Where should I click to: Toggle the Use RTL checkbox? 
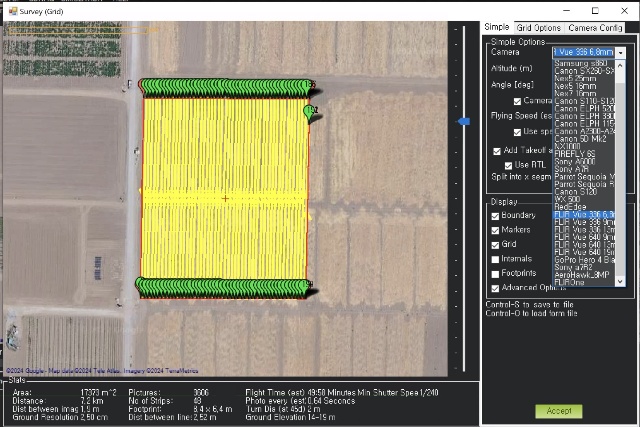(509, 165)
